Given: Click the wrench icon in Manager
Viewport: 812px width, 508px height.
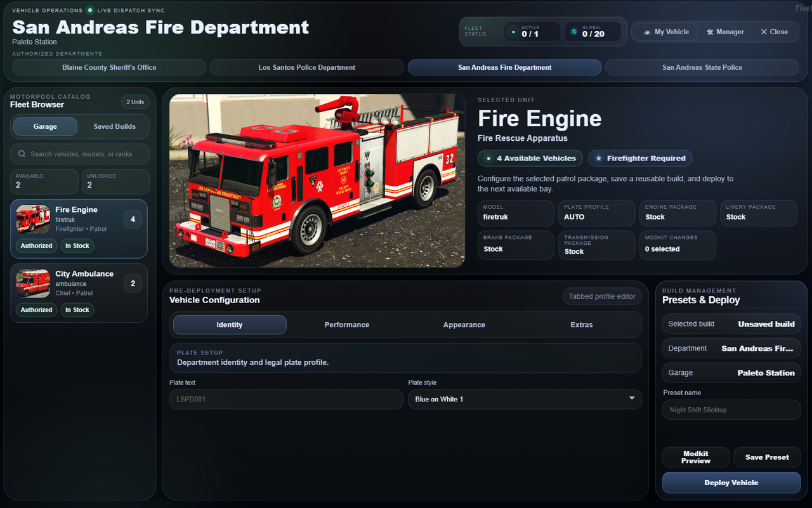Looking at the screenshot, I should pos(710,32).
